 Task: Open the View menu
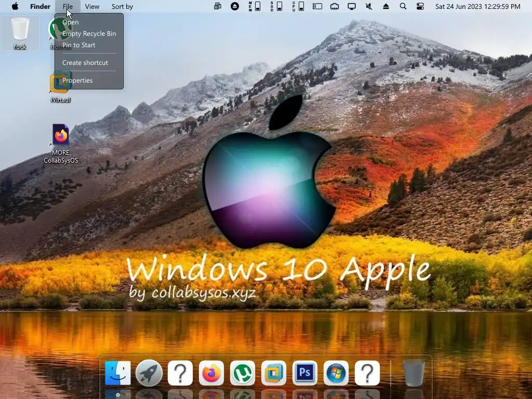click(92, 6)
